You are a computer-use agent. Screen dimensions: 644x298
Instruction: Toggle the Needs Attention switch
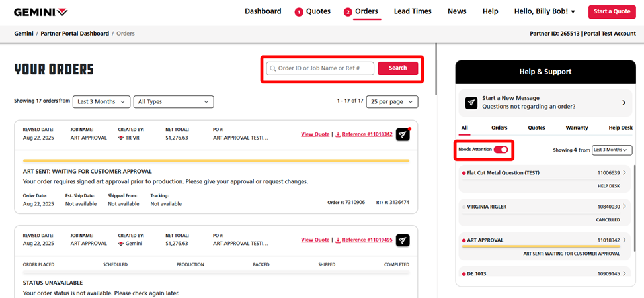coord(501,150)
